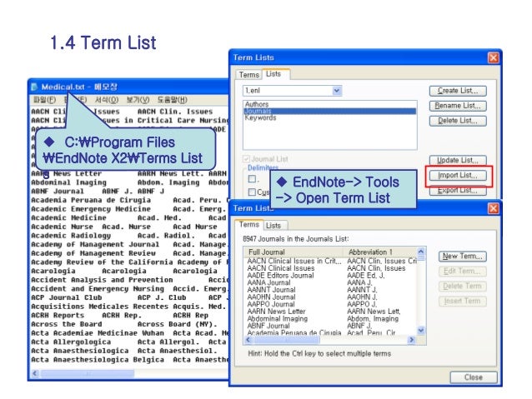Click journals list horizontal scrollbar left arrow

248,339
